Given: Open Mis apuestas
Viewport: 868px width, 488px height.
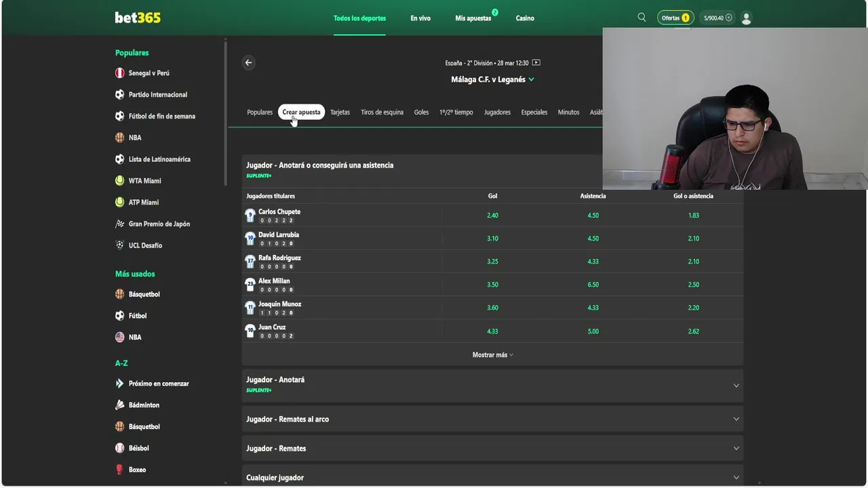Looking at the screenshot, I should pyautogui.click(x=473, y=18).
